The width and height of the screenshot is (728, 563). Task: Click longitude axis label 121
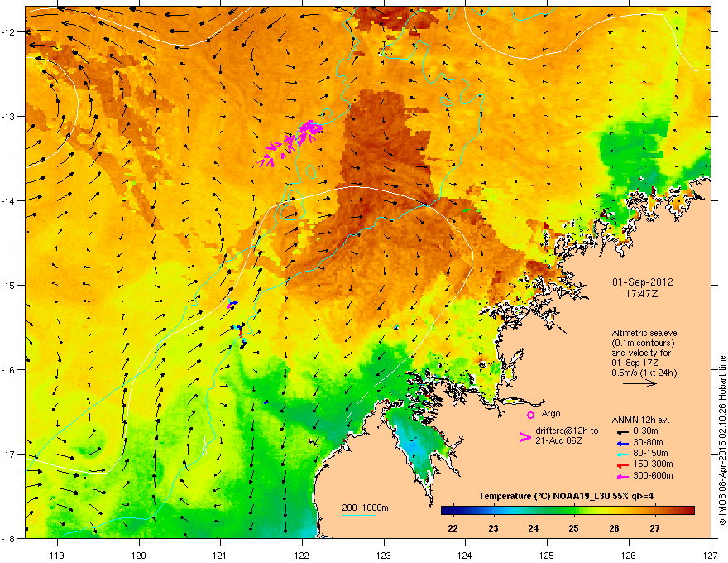(220, 555)
